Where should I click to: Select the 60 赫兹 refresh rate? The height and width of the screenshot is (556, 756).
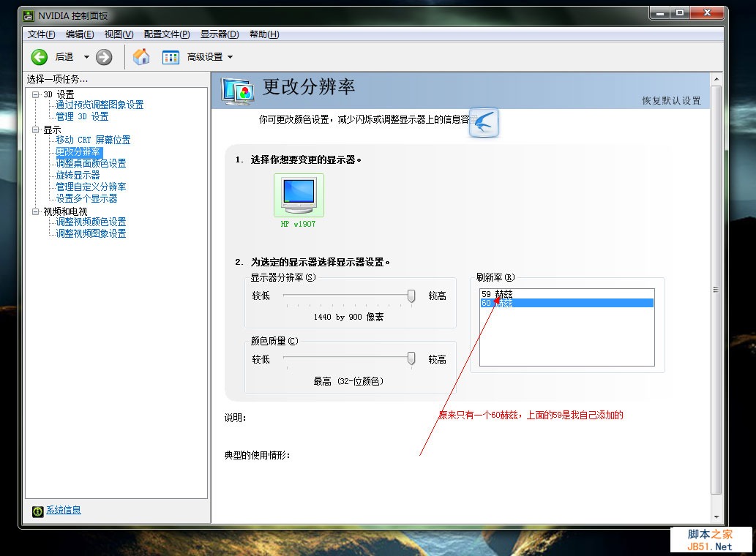567,303
